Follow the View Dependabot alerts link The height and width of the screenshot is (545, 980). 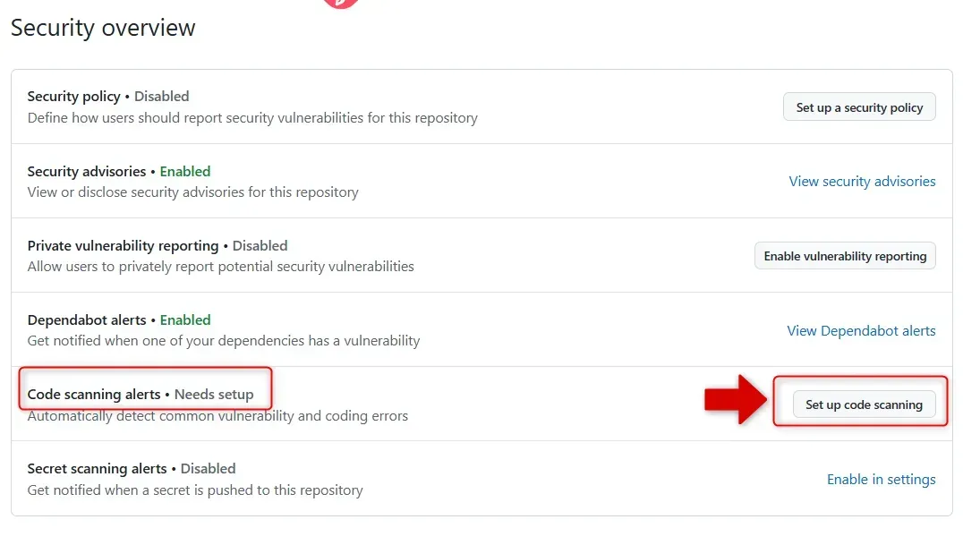pos(861,331)
